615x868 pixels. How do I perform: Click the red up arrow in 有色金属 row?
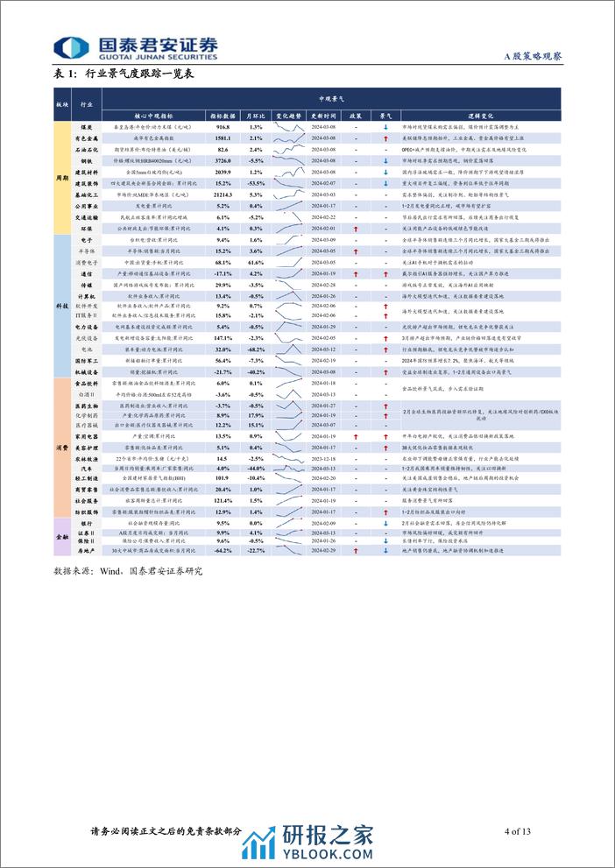coord(385,138)
